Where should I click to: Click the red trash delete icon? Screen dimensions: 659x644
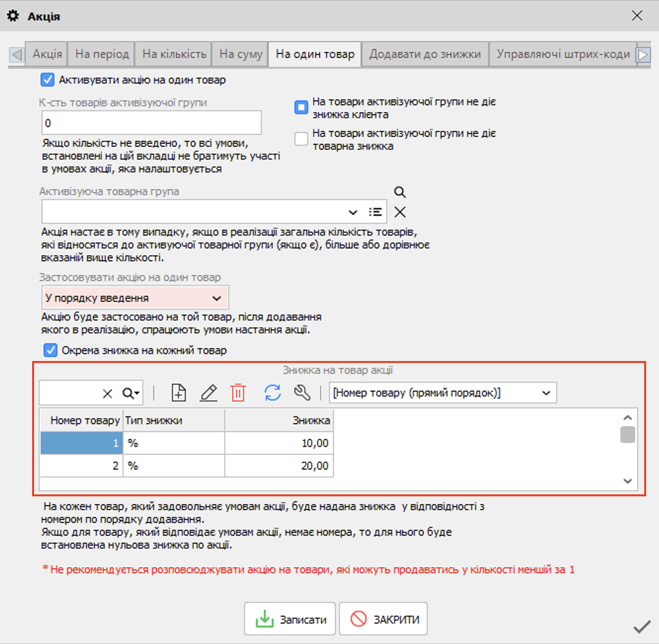coord(238,393)
